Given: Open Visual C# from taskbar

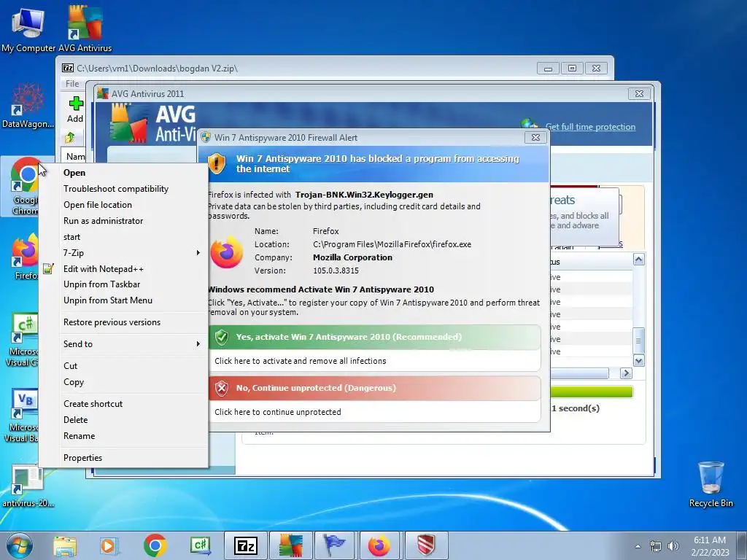Looking at the screenshot, I should (x=200, y=545).
